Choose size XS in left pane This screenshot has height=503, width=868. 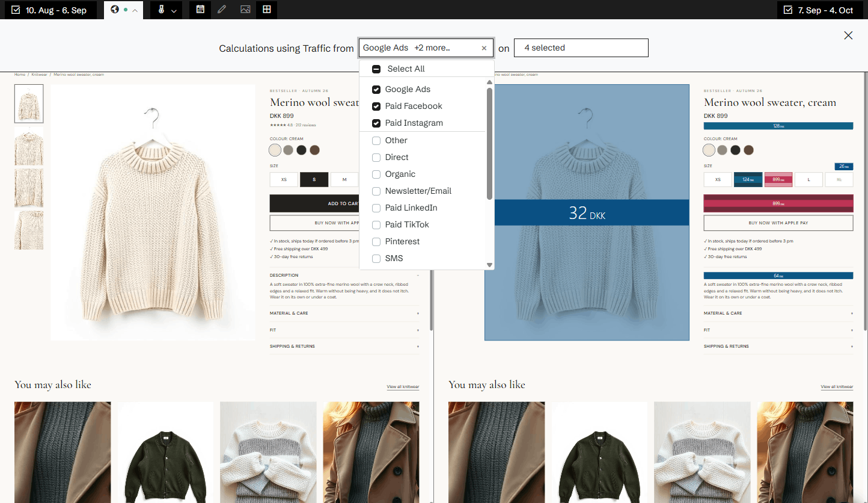tap(284, 179)
